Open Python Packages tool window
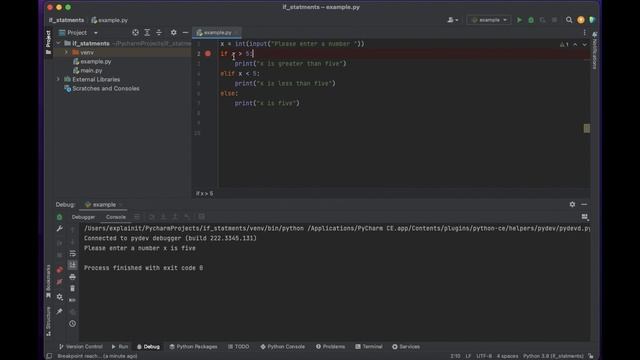This screenshot has height=360, width=640. [x=193, y=347]
